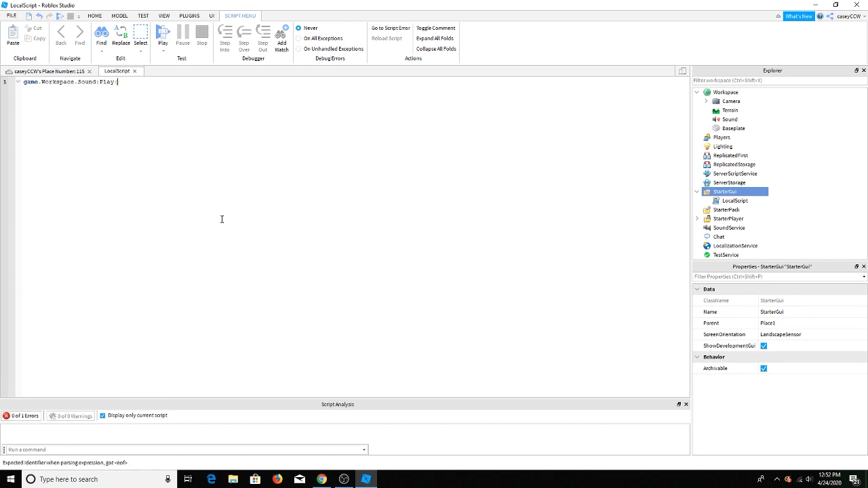Select Lighting service in Explorer

click(722, 146)
